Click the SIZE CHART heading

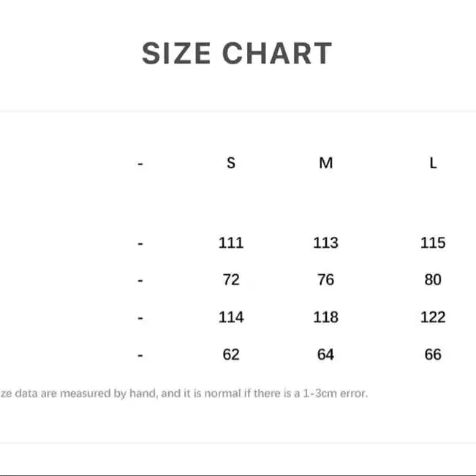coord(237,54)
